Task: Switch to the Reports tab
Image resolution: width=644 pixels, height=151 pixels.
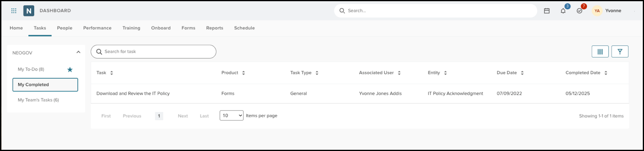Action: pos(215,28)
